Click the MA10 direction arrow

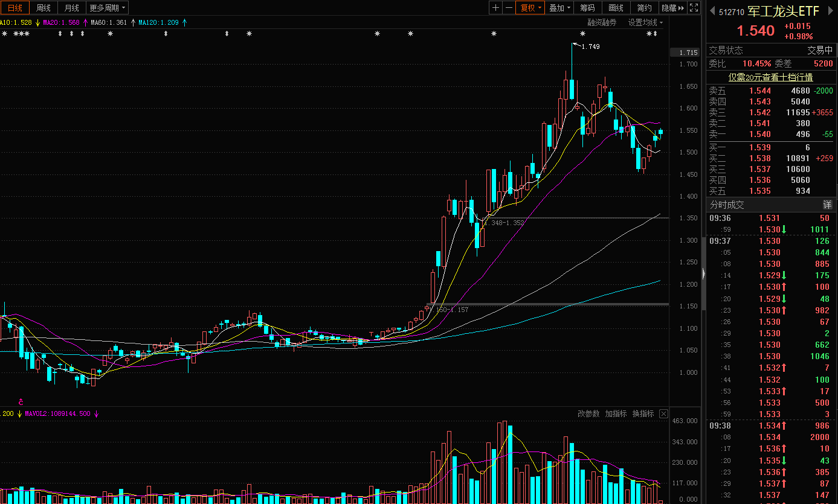point(37,22)
